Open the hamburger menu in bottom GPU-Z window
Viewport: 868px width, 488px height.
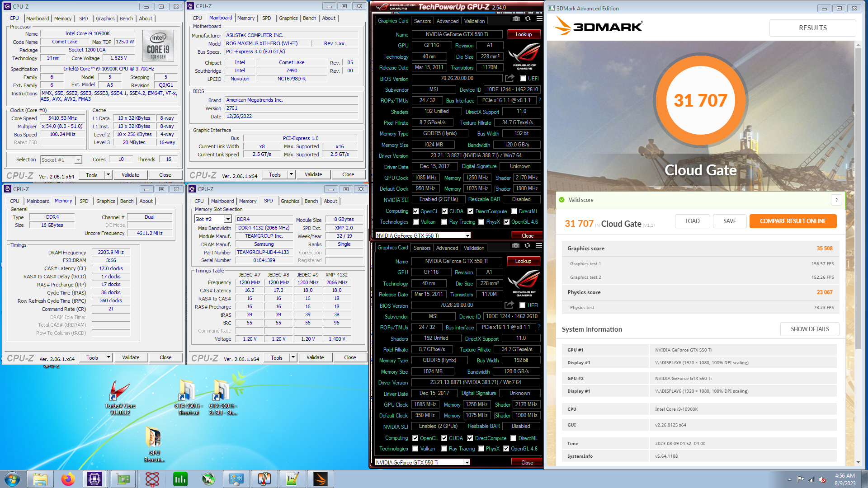pyautogui.click(x=539, y=245)
